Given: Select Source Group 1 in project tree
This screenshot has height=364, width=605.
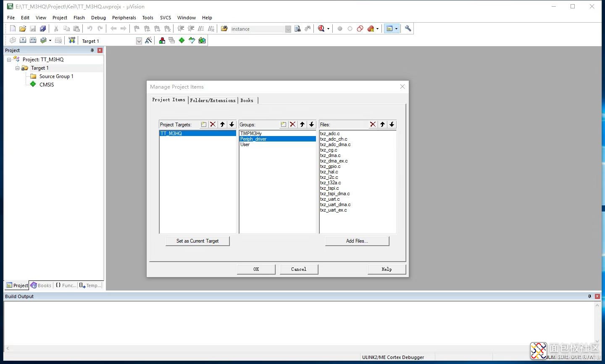Looking at the screenshot, I should tap(56, 76).
